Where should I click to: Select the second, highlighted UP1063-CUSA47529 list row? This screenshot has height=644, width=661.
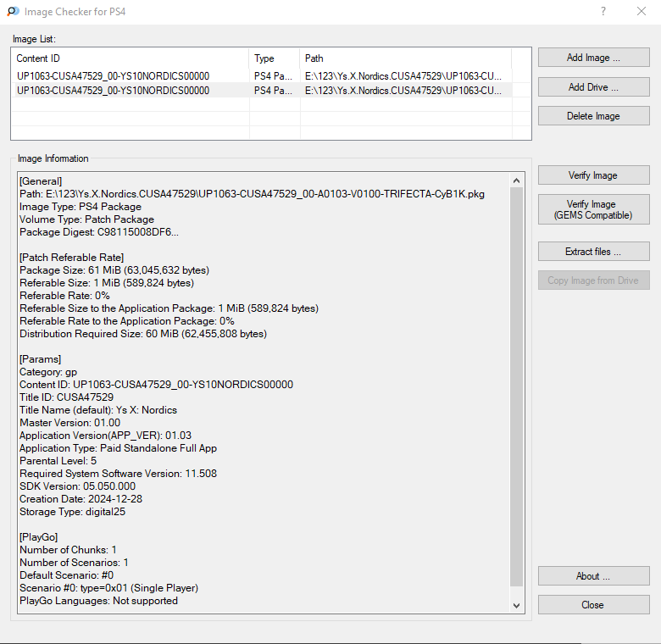coord(262,90)
